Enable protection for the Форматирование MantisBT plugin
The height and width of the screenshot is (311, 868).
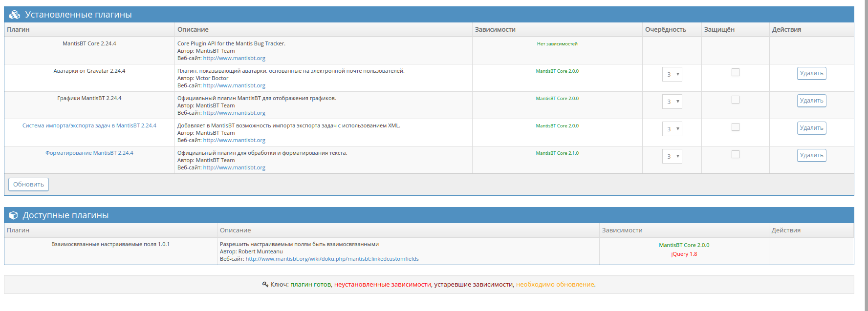pos(735,154)
